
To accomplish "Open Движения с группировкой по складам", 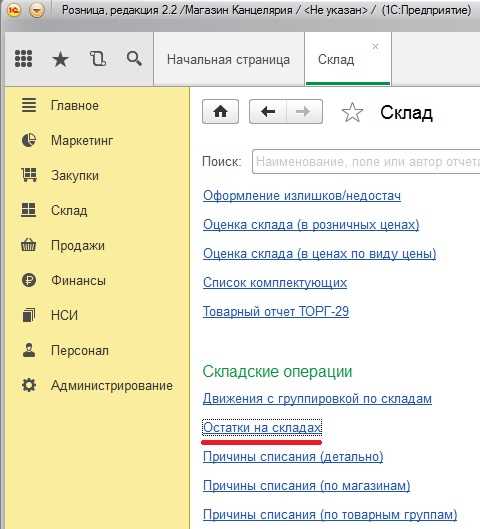I will (x=317, y=399).
